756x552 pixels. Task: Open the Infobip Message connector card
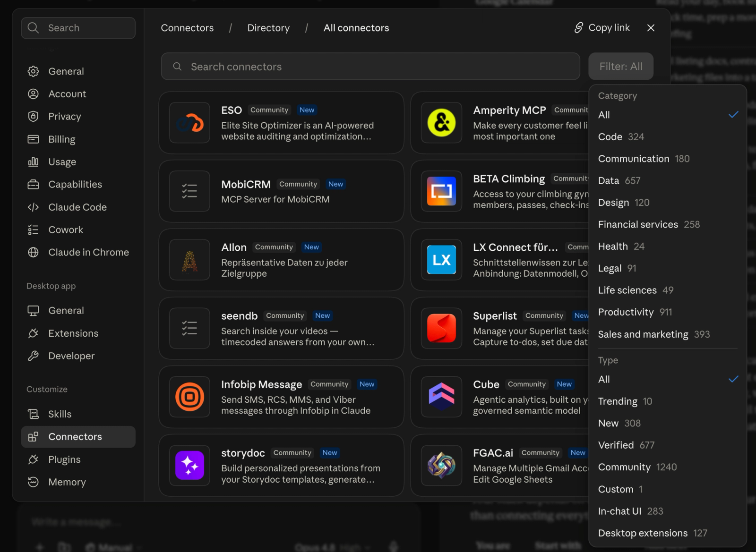281,397
